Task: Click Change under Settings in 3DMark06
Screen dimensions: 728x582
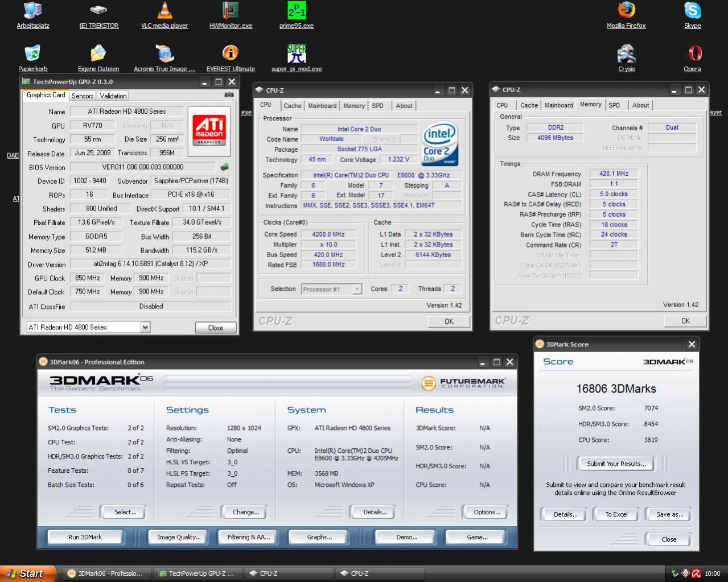Action: click(246, 512)
